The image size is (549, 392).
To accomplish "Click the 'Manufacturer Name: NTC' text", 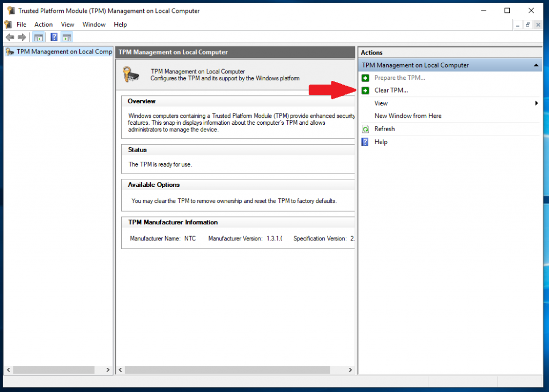I will click(163, 238).
